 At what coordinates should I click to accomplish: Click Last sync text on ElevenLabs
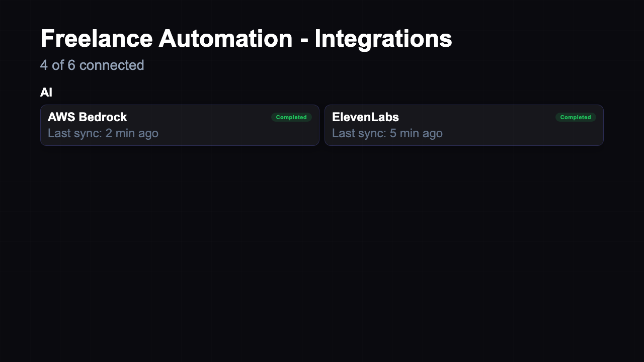(x=386, y=134)
